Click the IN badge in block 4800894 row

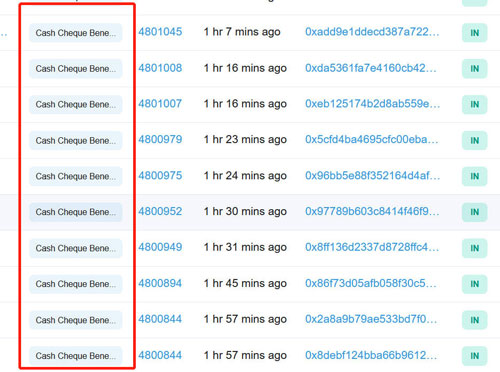[475, 284]
